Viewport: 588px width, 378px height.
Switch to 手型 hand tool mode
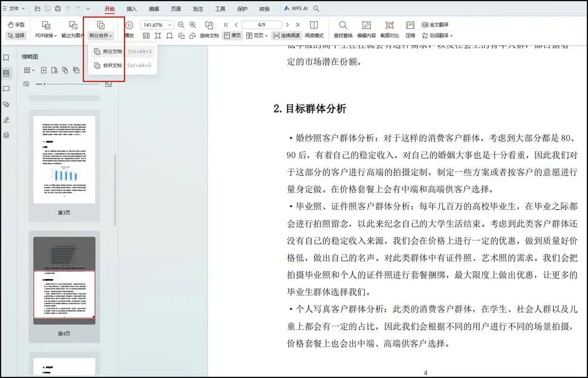tap(16, 25)
